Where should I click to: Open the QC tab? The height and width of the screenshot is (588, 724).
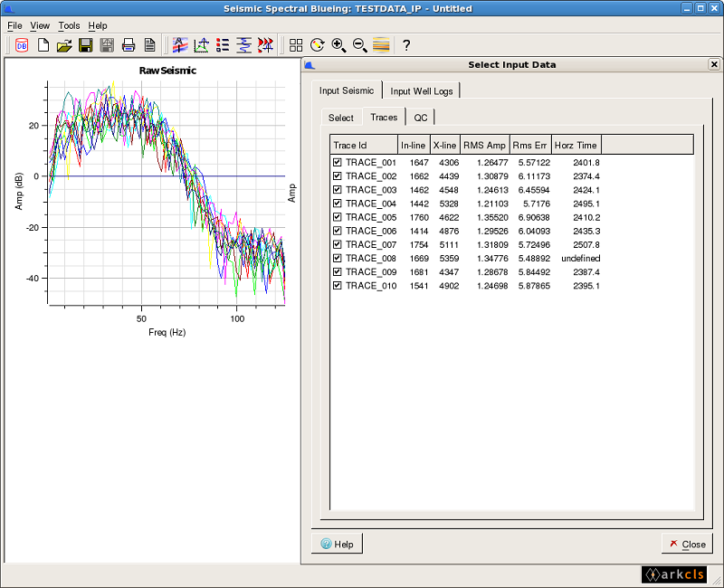pos(420,117)
